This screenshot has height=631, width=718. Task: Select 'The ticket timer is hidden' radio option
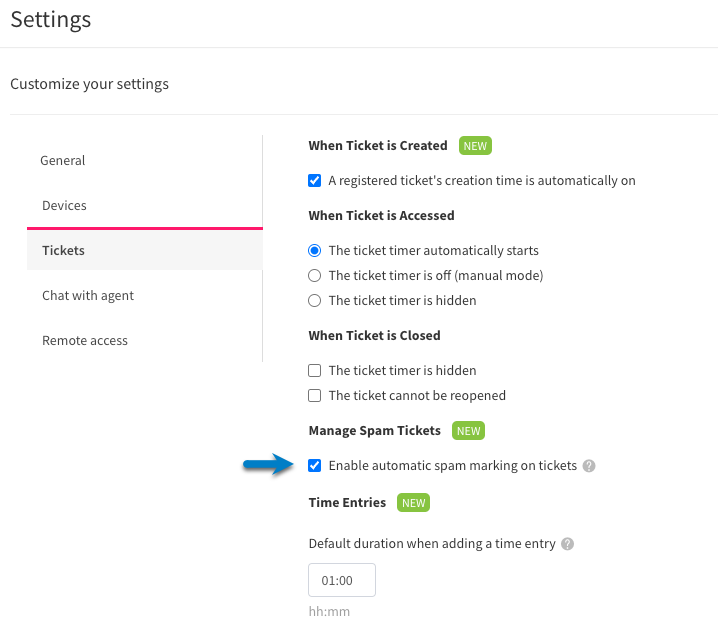pyautogui.click(x=315, y=301)
